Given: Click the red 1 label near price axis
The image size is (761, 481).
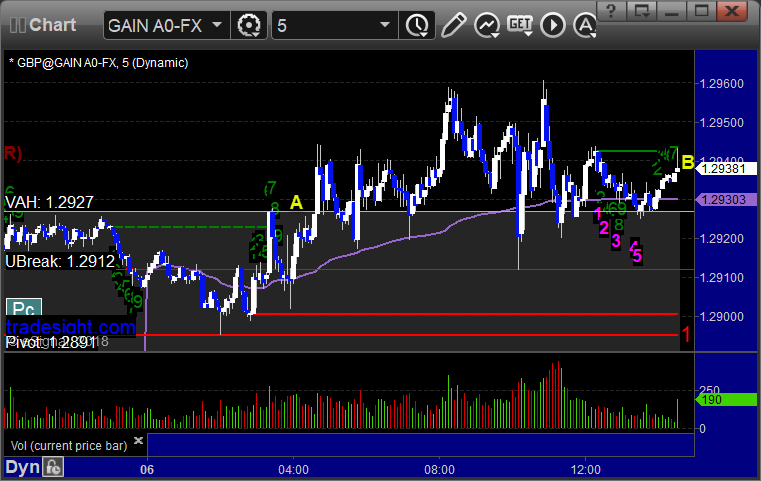Looking at the screenshot, I should 686,334.
